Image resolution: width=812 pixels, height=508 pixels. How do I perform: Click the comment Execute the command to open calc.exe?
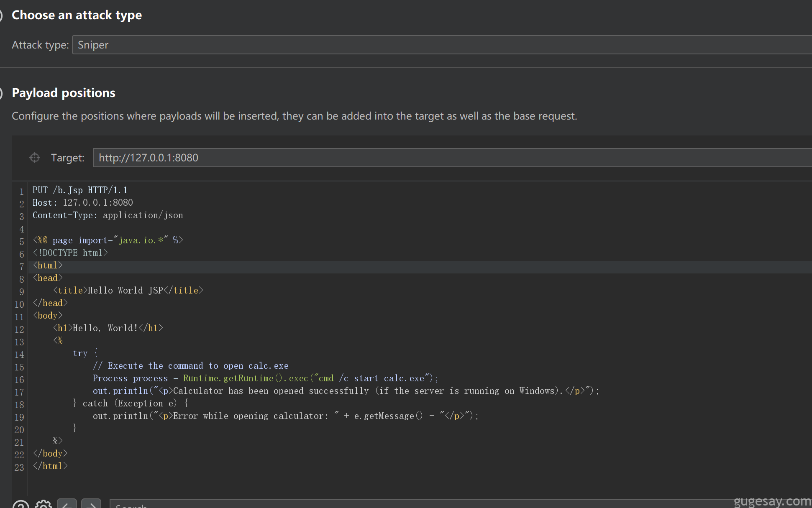(x=191, y=366)
